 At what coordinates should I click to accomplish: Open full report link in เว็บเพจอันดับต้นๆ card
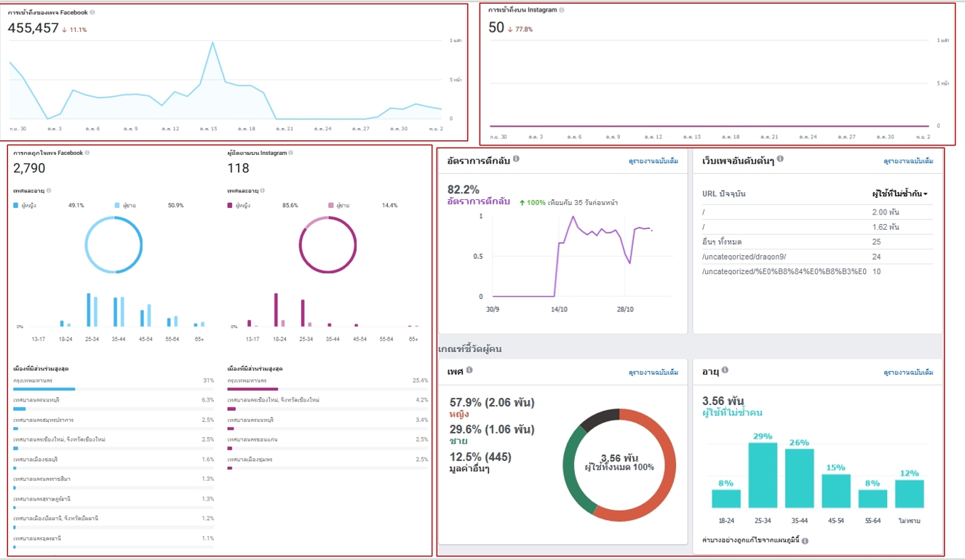click(908, 161)
